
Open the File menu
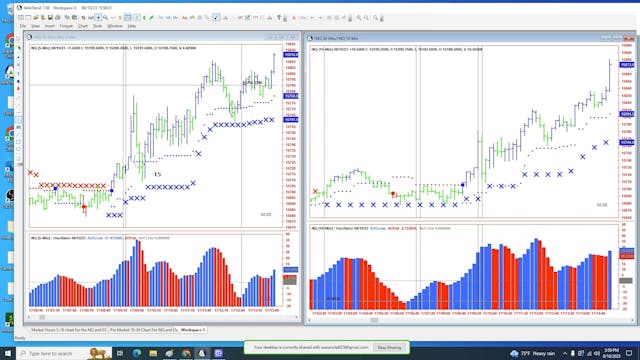coord(23,26)
